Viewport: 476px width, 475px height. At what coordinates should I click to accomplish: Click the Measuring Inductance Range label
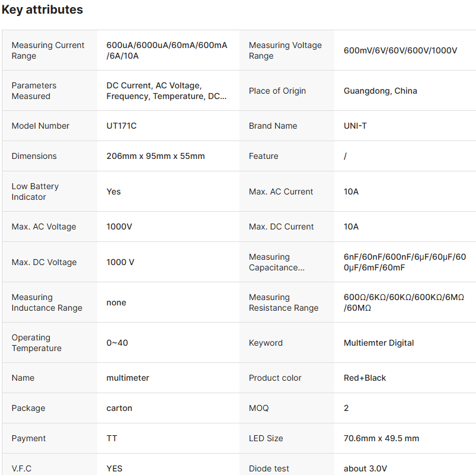click(47, 302)
